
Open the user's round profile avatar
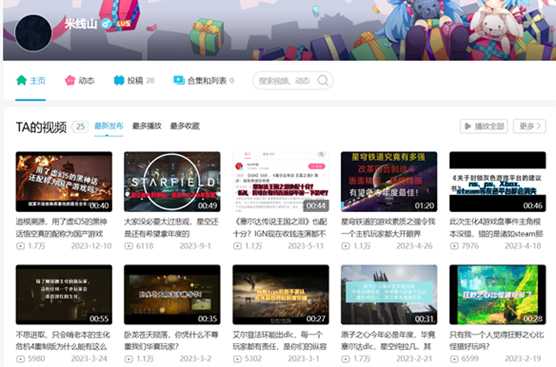pos(33,33)
